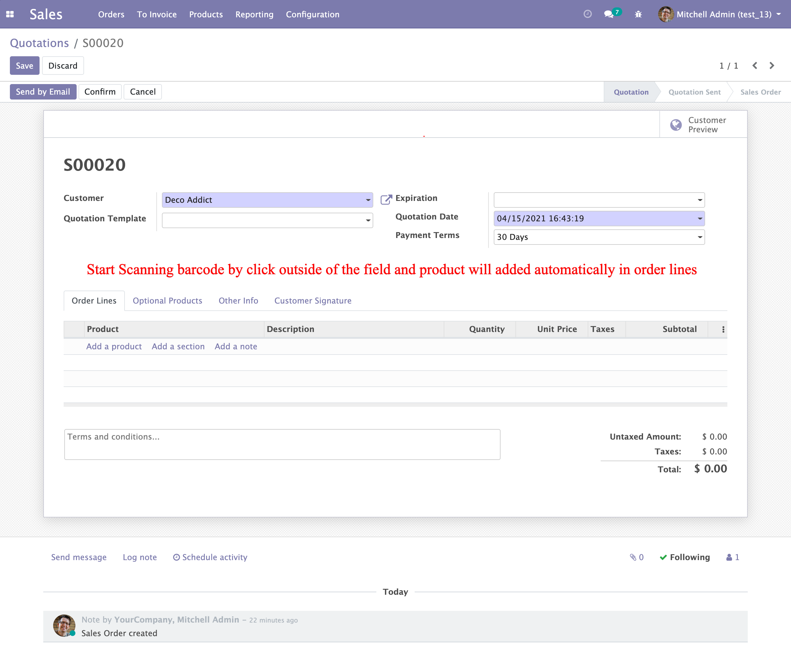This screenshot has width=791, height=672.
Task: Open Customer external link icon
Action: pos(386,199)
